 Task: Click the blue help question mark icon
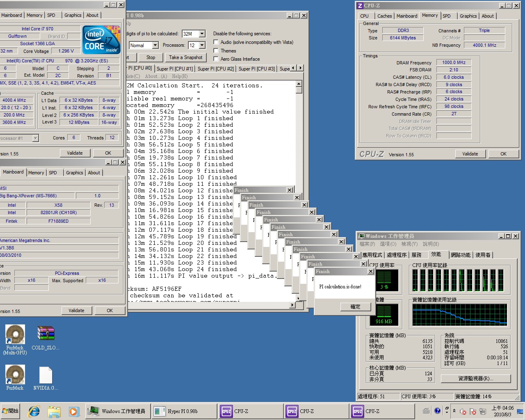[x=437, y=411]
